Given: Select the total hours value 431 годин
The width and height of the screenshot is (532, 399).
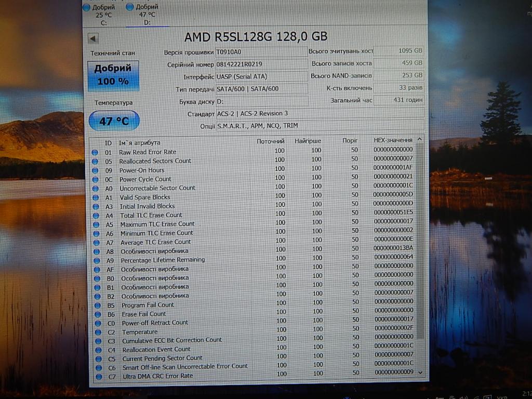Looking at the screenshot, I should [399, 100].
